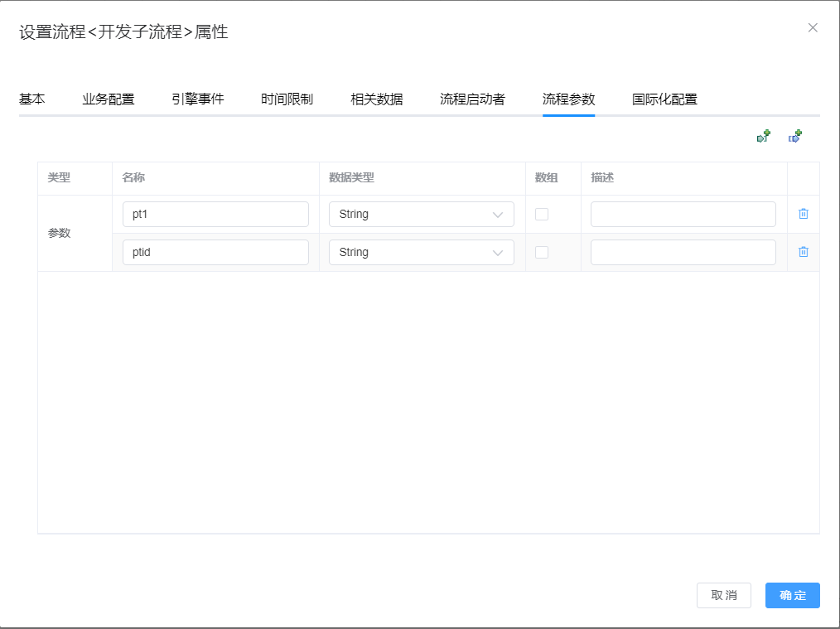Go to the 引擎事件 tab
This screenshot has width=840, height=629.
[x=198, y=99]
